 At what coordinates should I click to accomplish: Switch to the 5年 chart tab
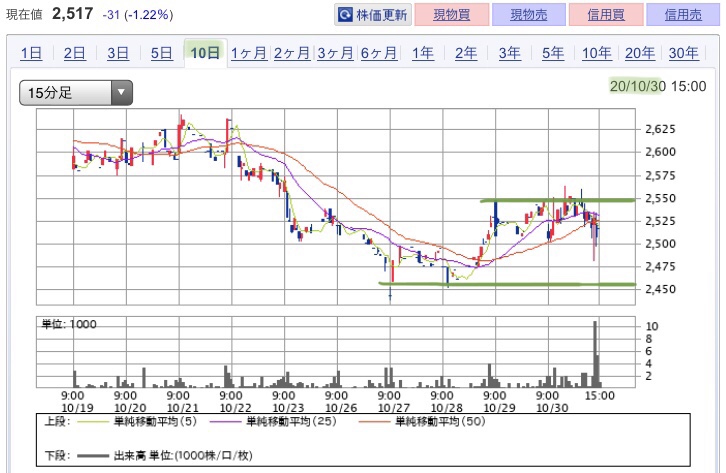click(x=553, y=53)
